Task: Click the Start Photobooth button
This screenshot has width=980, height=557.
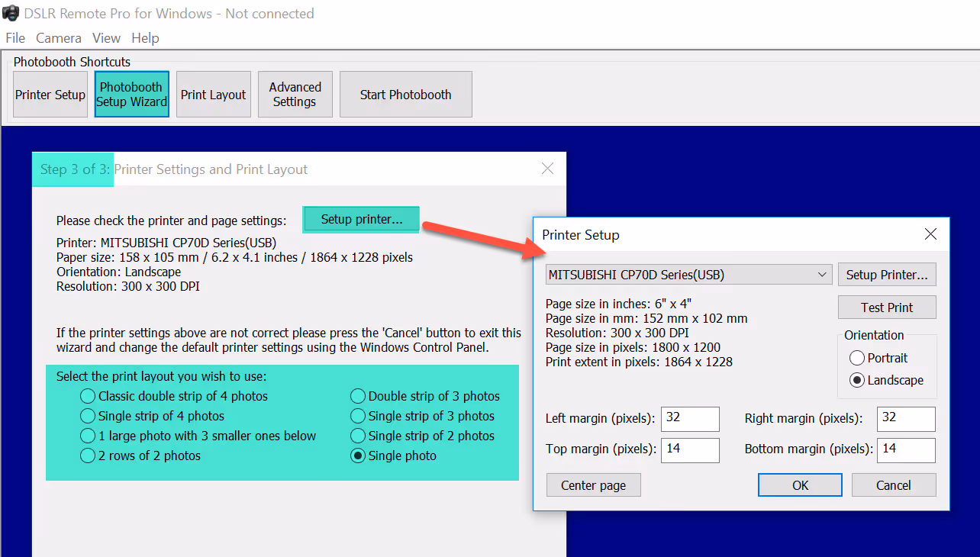Action: click(406, 95)
